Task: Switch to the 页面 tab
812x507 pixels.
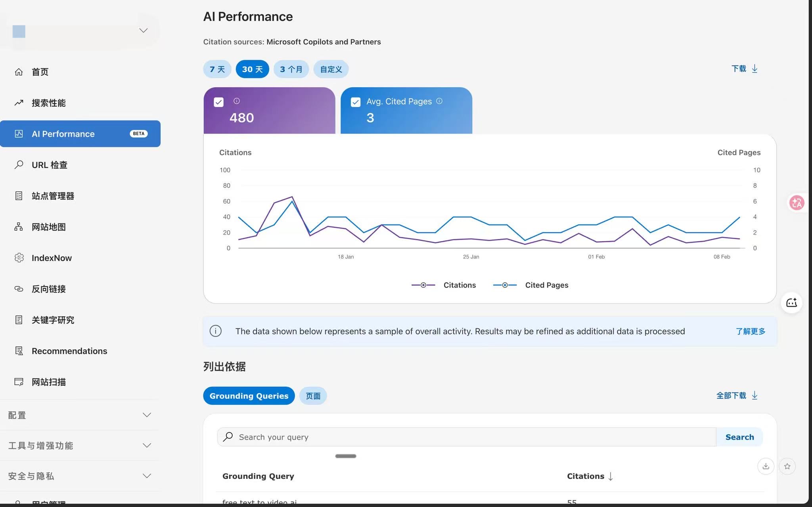Action: [x=313, y=396]
